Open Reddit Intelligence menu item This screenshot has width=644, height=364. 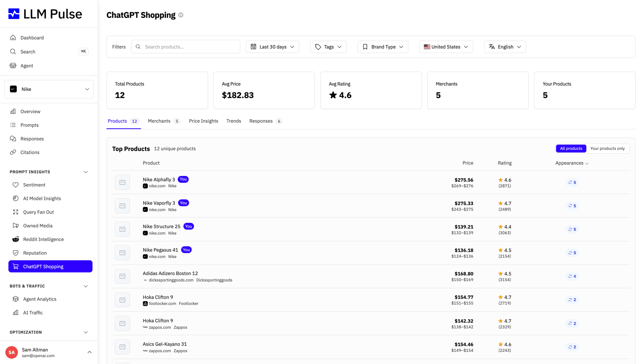[50, 239]
